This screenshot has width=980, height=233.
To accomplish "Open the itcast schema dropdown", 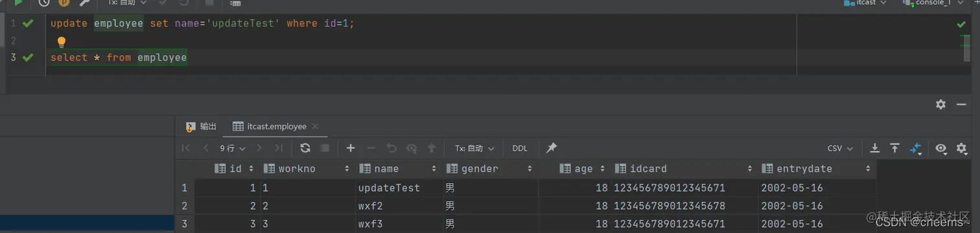I will pyautogui.click(x=865, y=3).
